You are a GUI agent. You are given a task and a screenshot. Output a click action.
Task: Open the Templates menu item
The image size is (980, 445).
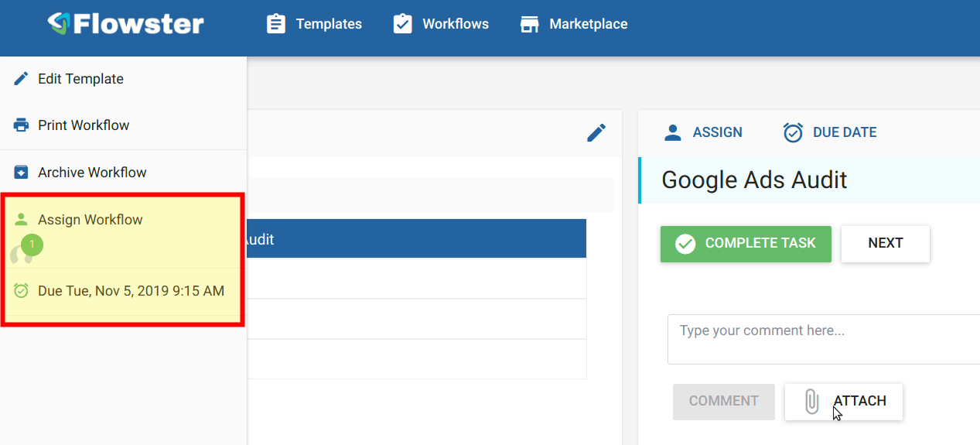pos(313,24)
